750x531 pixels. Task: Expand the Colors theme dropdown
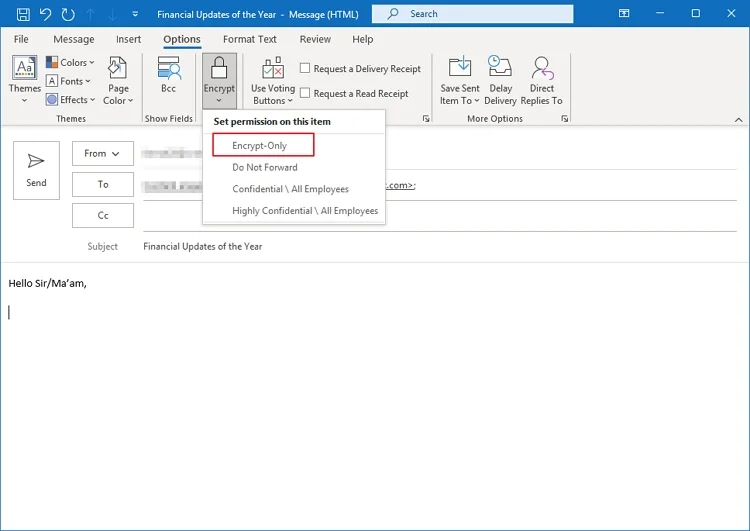coord(70,62)
